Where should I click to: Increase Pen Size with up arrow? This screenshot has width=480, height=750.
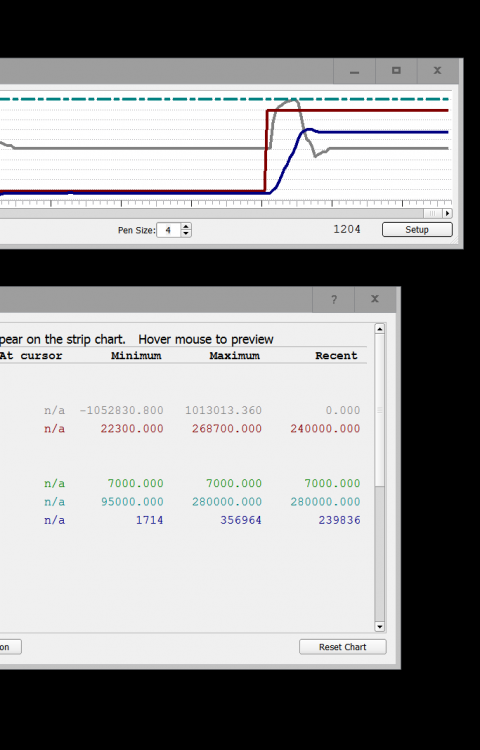(186, 226)
